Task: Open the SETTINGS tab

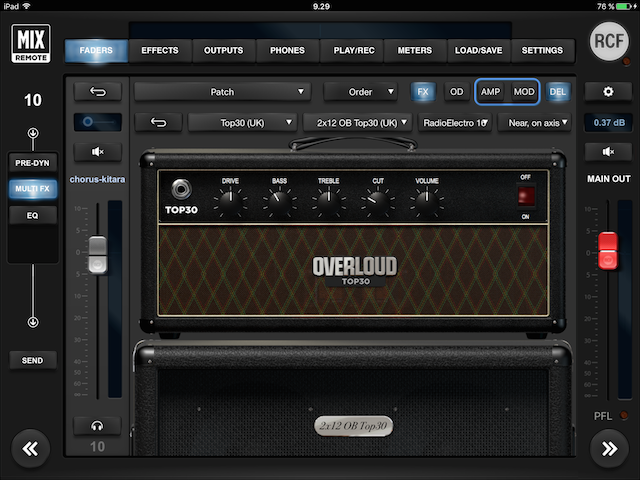Action: coord(542,51)
